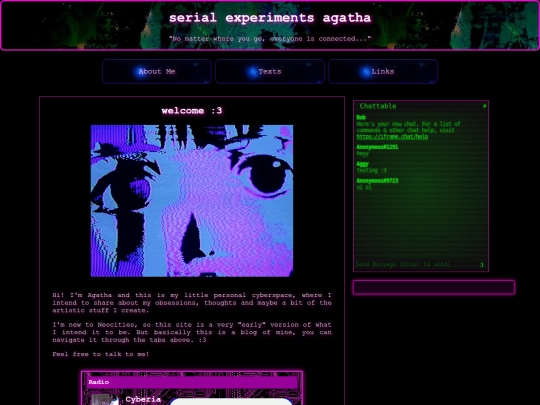Open the Texts tab
This screenshot has width=540, height=405.
[270, 71]
